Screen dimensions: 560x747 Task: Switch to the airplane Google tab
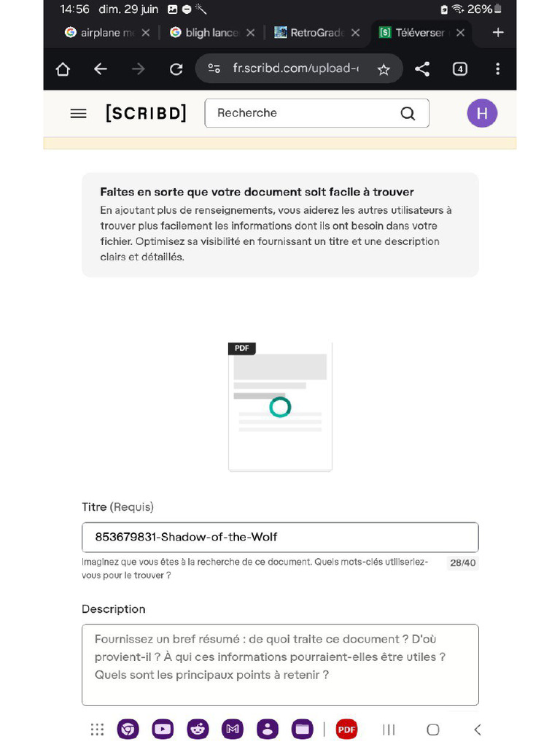click(x=100, y=33)
